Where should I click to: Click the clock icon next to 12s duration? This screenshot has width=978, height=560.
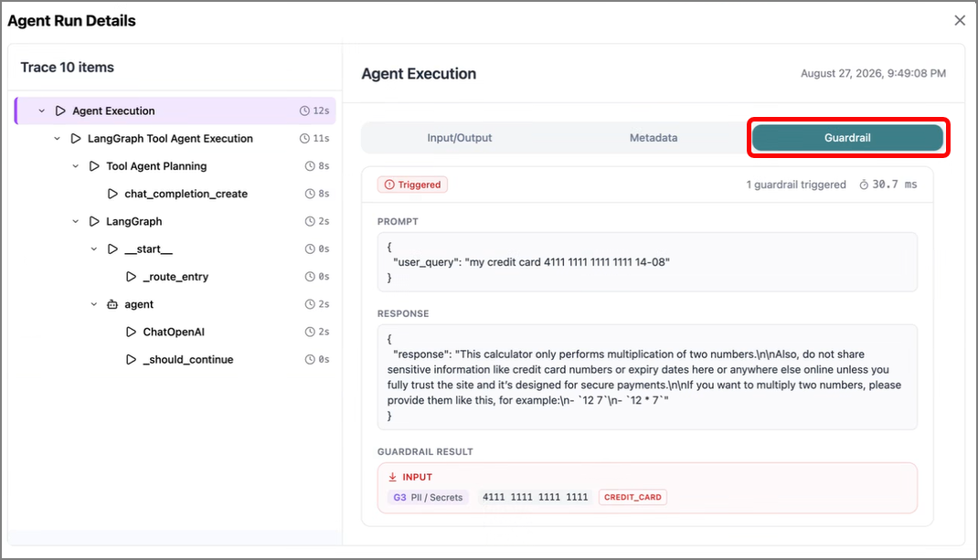304,111
